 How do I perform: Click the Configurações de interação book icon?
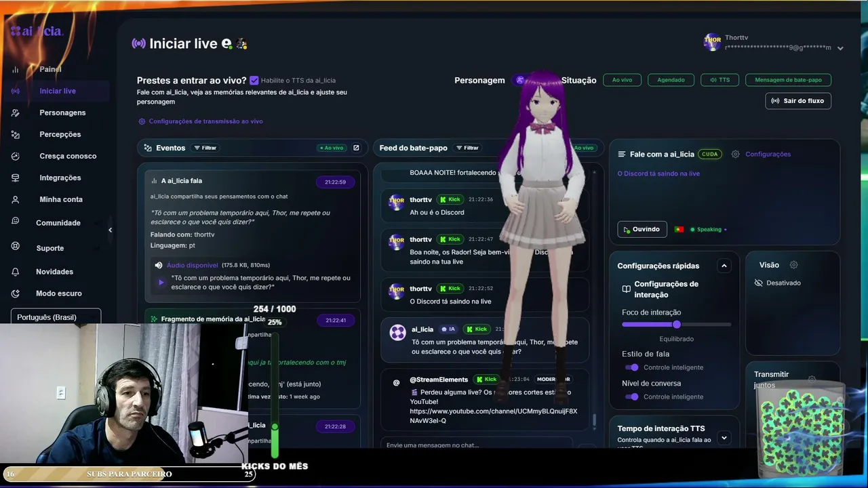click(x=626, y=289)
